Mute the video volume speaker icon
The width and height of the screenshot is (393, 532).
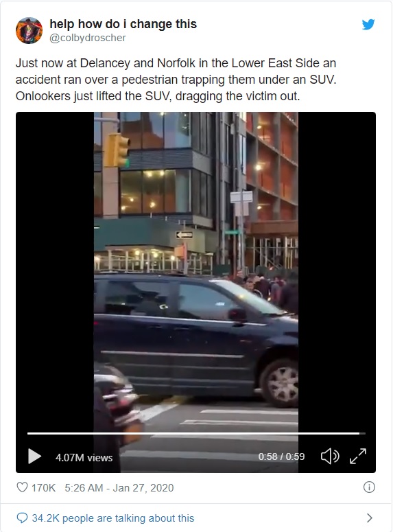[x=330, y=456]
